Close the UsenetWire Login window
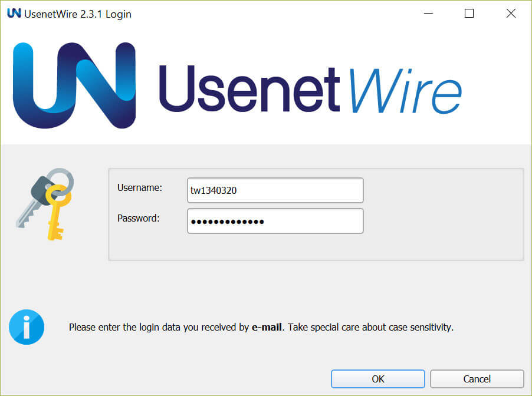The height and width of the screenshot is (396, 532). tap(511, 14)
